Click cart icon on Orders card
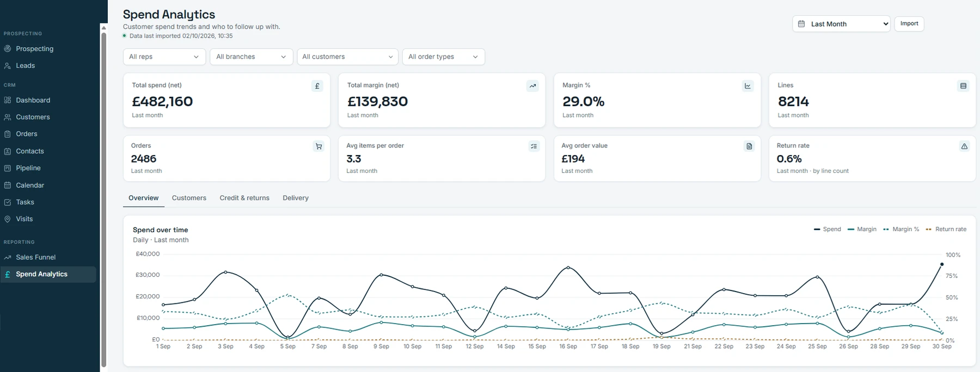 pos(318,146)
